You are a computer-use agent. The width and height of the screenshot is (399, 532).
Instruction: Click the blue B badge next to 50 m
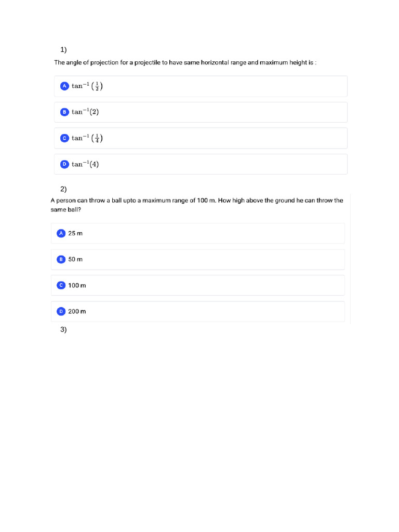click(x=61, y=259)
